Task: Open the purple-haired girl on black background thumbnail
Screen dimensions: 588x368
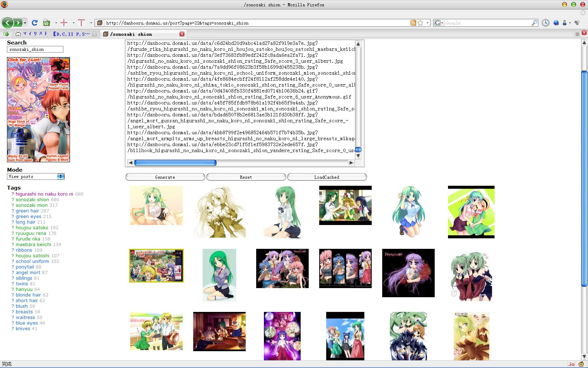Action: 408,273
